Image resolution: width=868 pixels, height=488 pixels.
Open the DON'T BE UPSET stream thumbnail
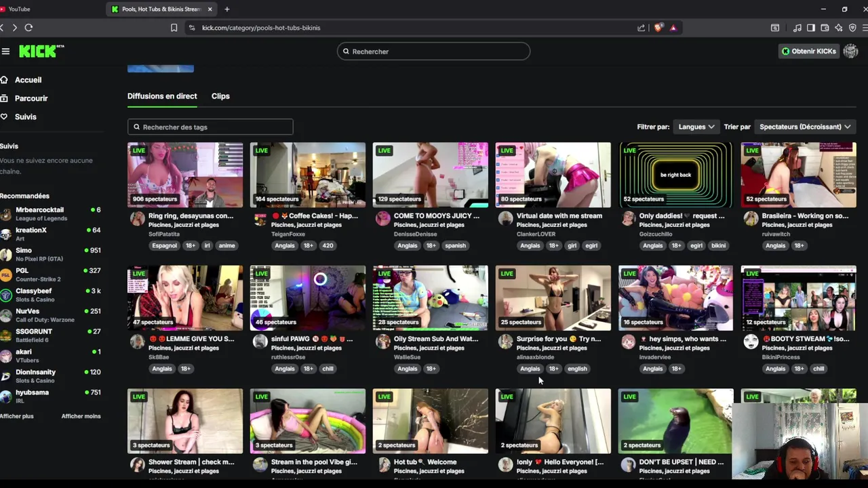675,421
